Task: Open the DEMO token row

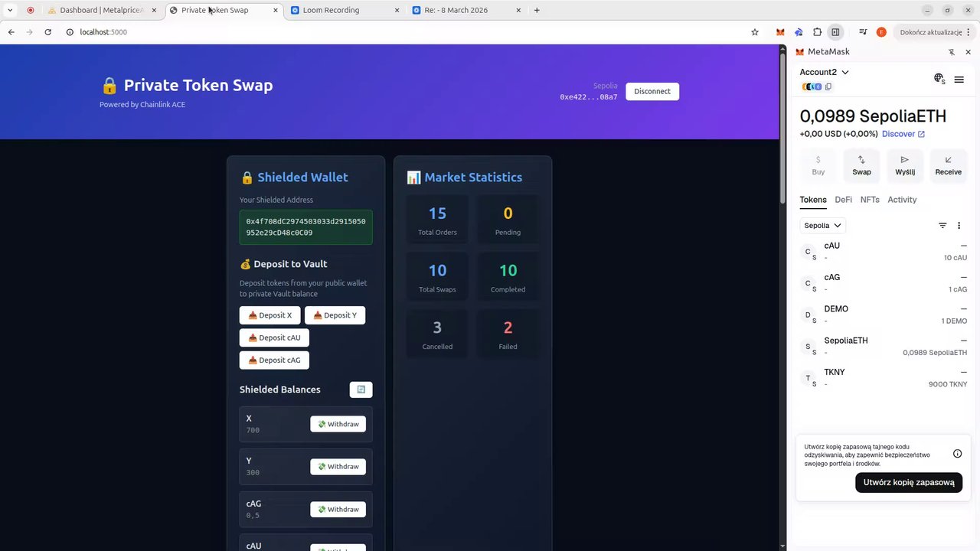Action: 884,315
